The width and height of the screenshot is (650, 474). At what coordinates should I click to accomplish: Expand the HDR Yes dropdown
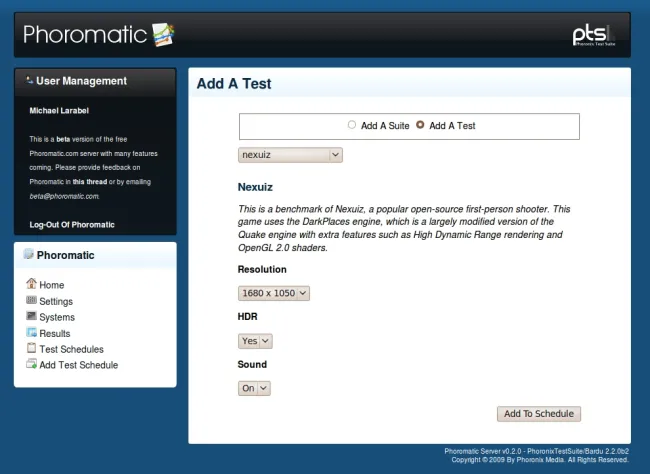255,341
